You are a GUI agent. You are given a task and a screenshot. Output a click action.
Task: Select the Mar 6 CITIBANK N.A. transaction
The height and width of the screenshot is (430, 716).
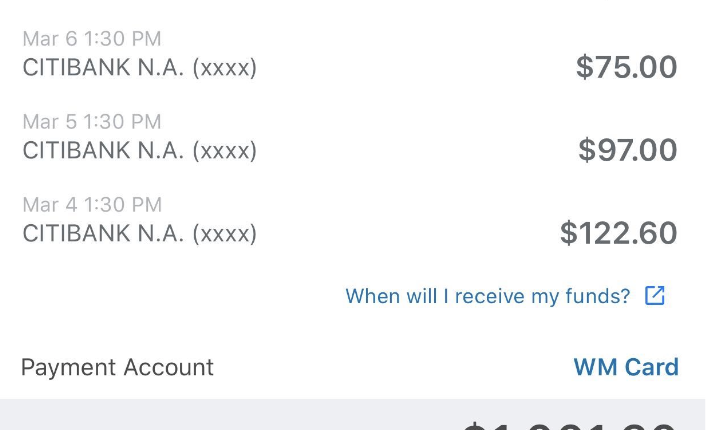(x=350, y=55)
